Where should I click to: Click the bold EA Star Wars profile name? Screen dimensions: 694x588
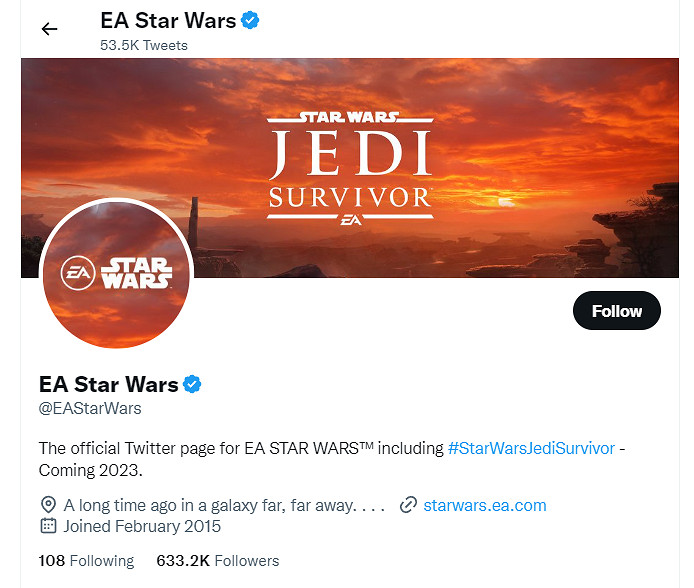[108, 384]
